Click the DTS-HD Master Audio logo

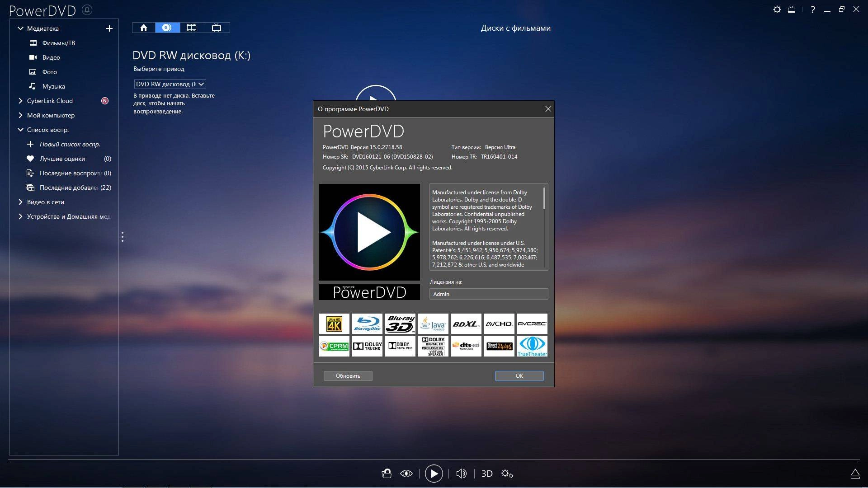coord(466,346)
